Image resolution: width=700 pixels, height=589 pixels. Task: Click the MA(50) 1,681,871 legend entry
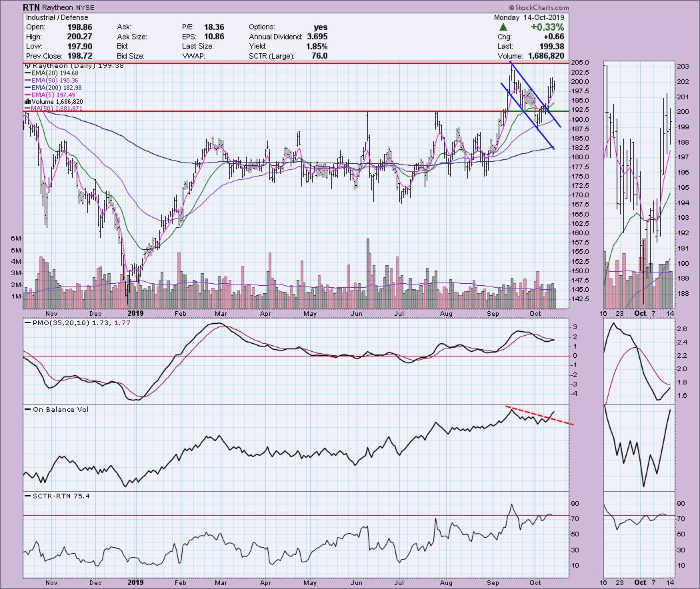53,109
